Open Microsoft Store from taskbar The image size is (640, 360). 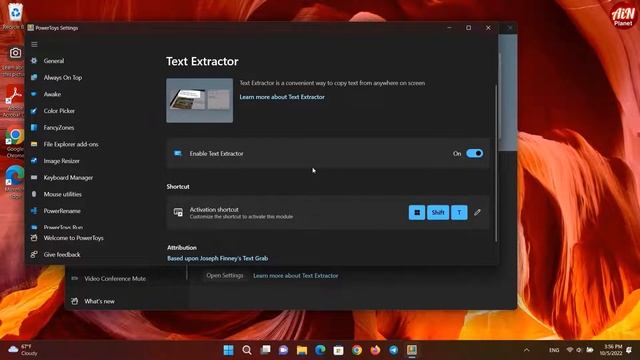(x=338, y=350)
